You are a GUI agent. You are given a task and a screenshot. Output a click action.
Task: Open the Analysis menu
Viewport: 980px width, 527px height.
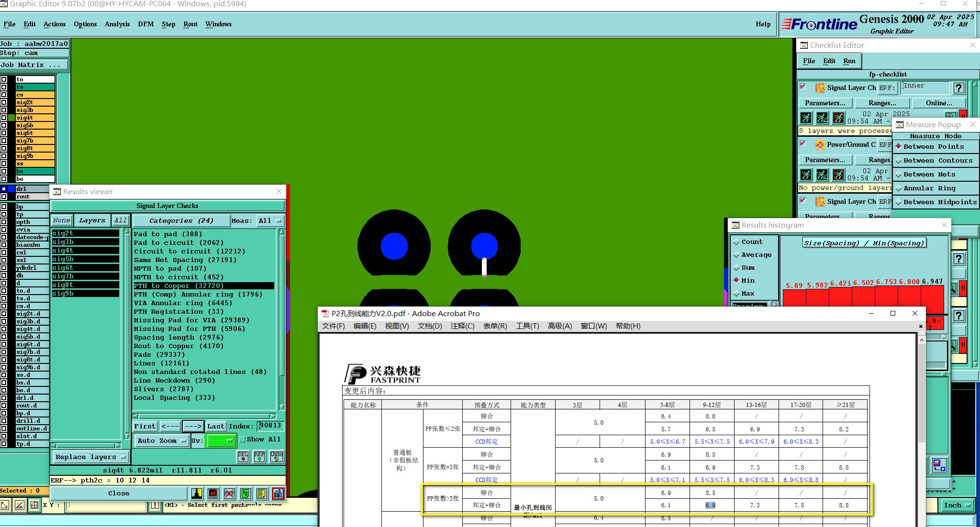[117, 24]
